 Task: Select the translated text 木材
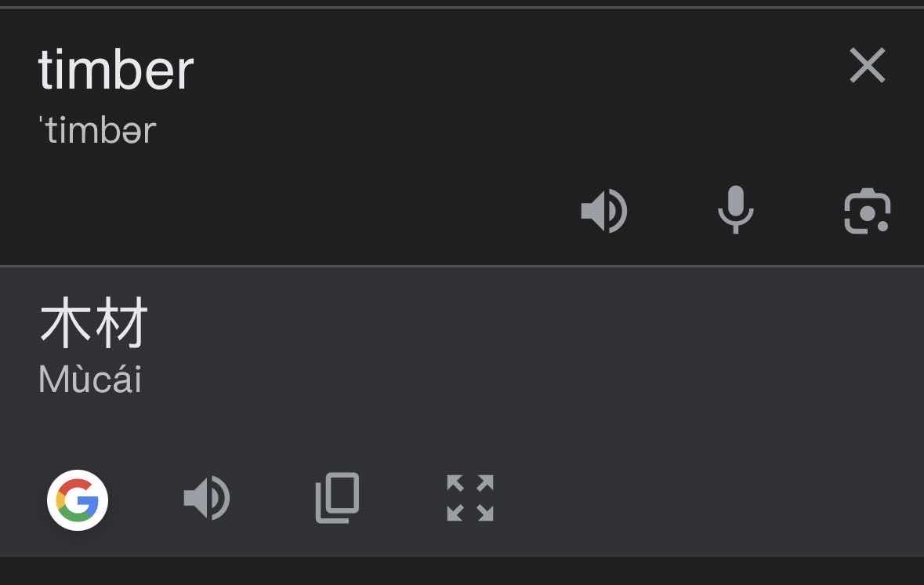pos(93,324)
